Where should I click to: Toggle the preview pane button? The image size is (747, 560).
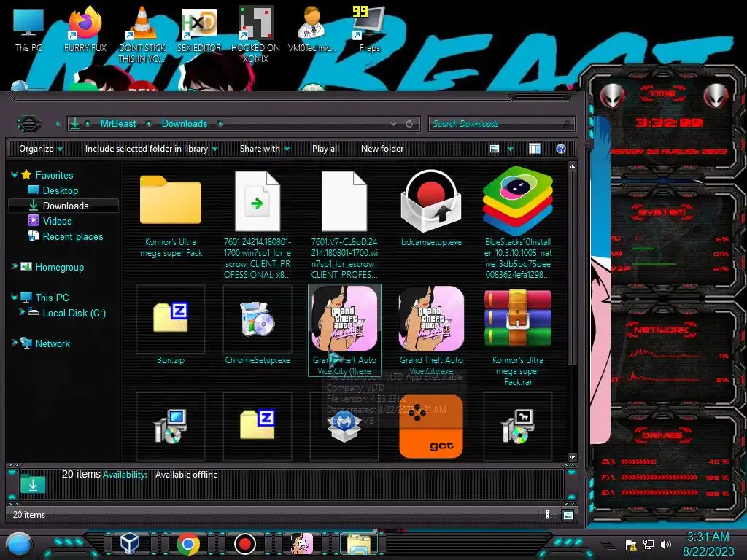[535, 149]
